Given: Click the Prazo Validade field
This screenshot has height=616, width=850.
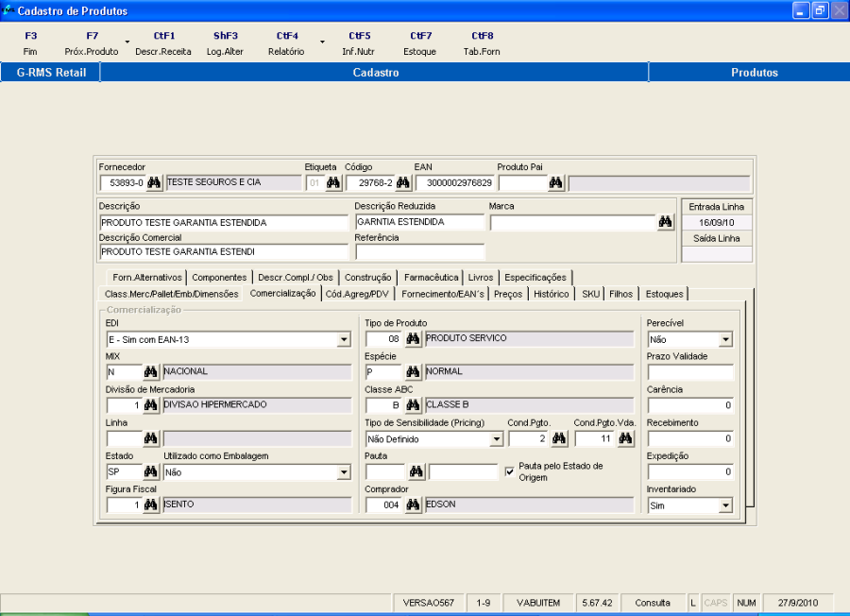Looking at the screenshot, I should click(x=690, y=372).
